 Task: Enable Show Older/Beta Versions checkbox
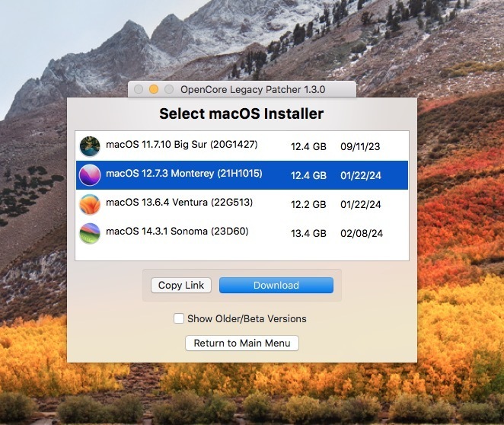pyautogui.click(x=179, y=318)
